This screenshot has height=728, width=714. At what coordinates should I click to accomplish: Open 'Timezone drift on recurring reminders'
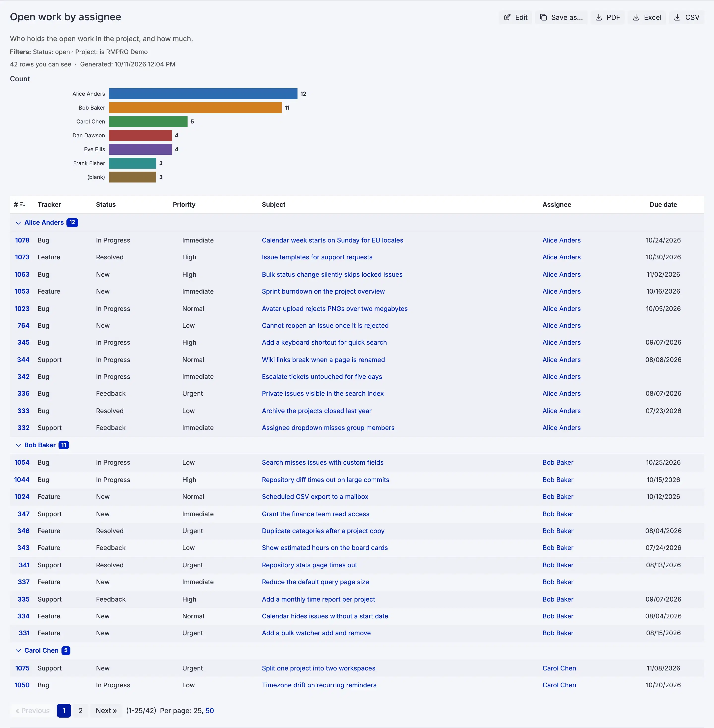(319, 685)
